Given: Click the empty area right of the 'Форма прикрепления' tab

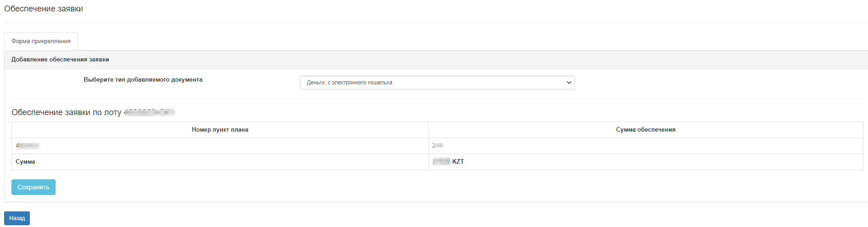Looking at the screenshot, I should (x=459, y=41).
